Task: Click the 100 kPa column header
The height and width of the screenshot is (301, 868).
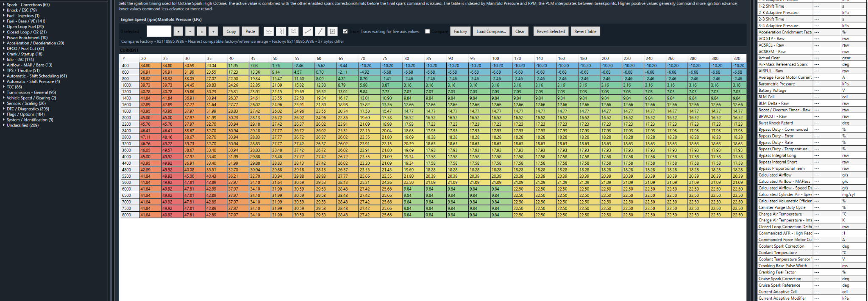Action: click(501, 58)
